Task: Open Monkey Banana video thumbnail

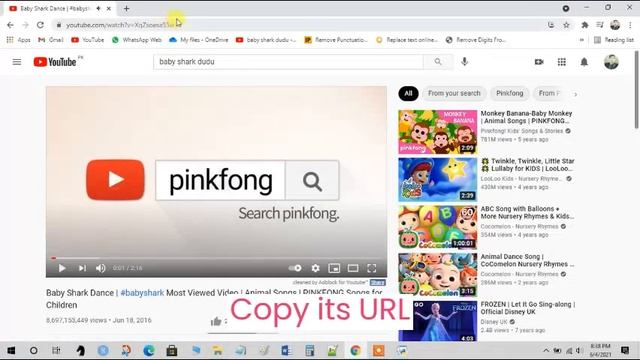Action: tap(438, 132)
